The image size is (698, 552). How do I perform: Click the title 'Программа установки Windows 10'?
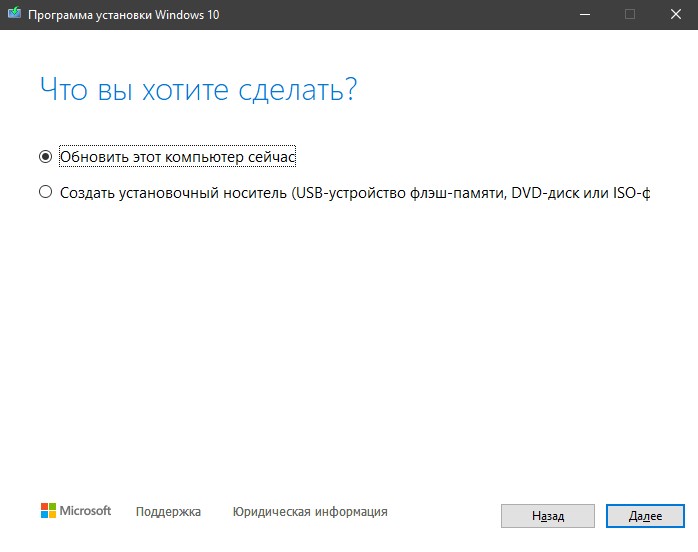pyautogui.click(x=124, y=15)
